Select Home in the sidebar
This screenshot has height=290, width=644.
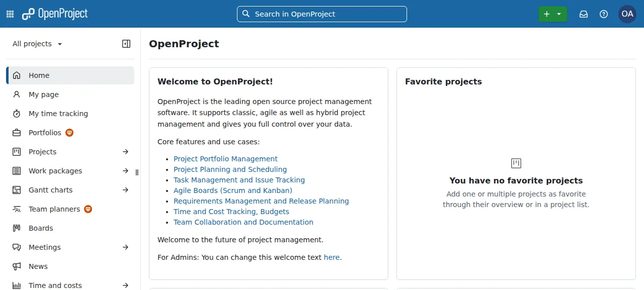pos(70,75)
